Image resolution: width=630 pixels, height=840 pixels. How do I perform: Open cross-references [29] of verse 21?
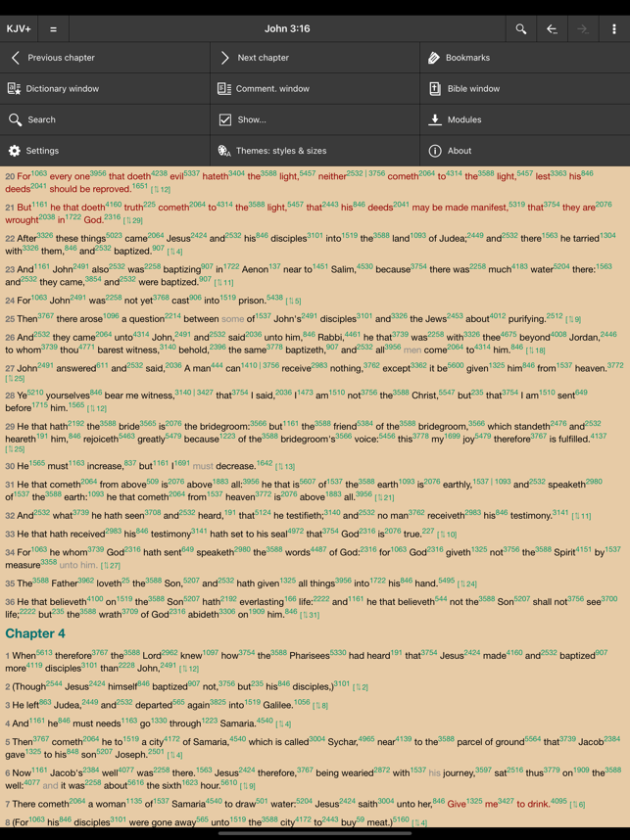tap(133, 220)
